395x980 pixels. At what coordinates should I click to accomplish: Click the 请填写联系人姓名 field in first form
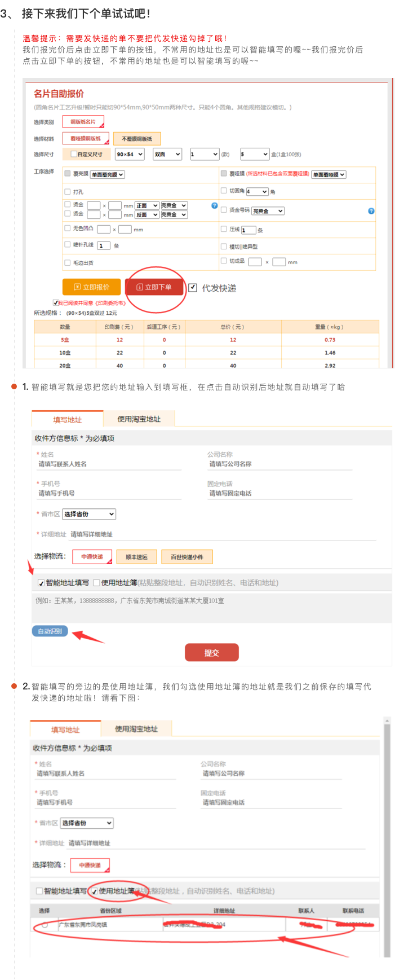pyautogui.click(x=109, y=464)
